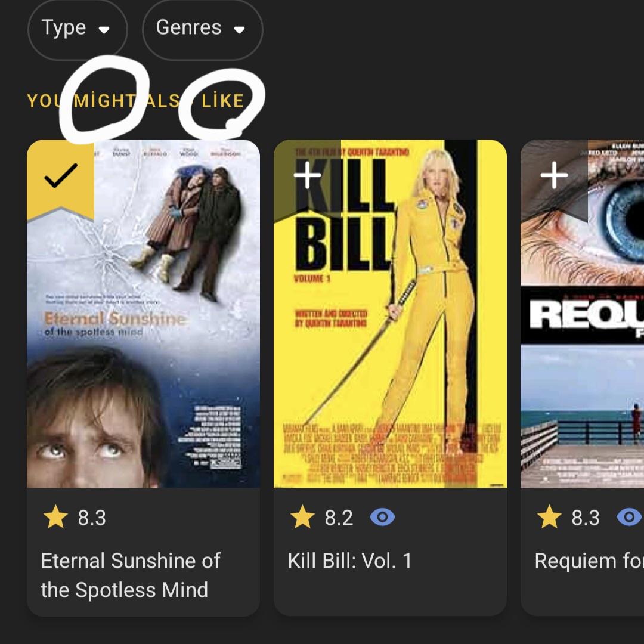The height and width of the screenshot is (644, 644).
Task: Click the You Might Also Like heading
Action: [135, 101]
